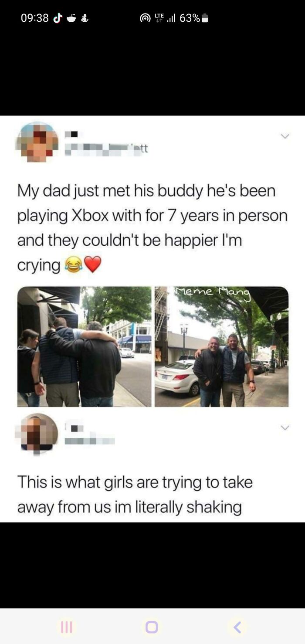Open the right photo of two men posing
The width and height of the screenshot is (305, 644).
[x=221, y=346]
